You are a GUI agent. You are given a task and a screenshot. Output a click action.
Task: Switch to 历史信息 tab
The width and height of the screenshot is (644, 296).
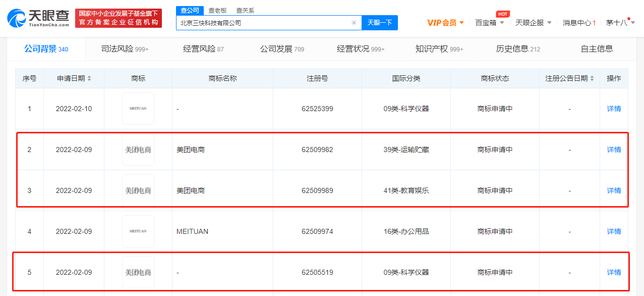click(x=518, y=49)
